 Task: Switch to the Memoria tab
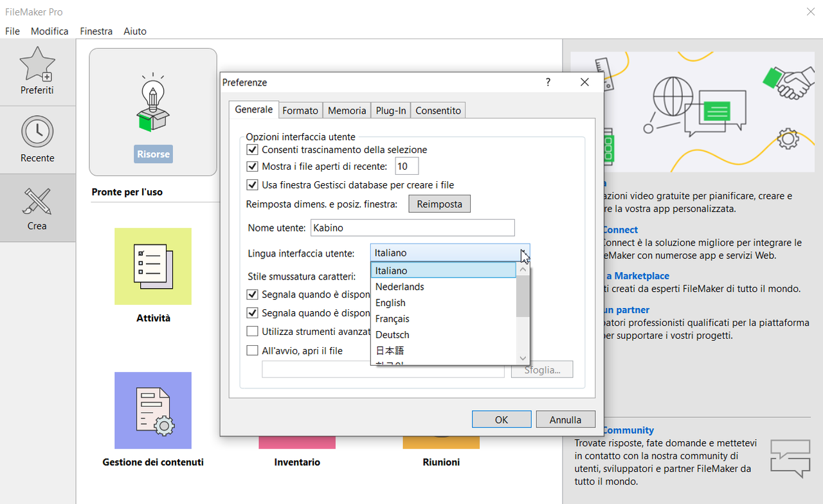[x=347, y=111]
